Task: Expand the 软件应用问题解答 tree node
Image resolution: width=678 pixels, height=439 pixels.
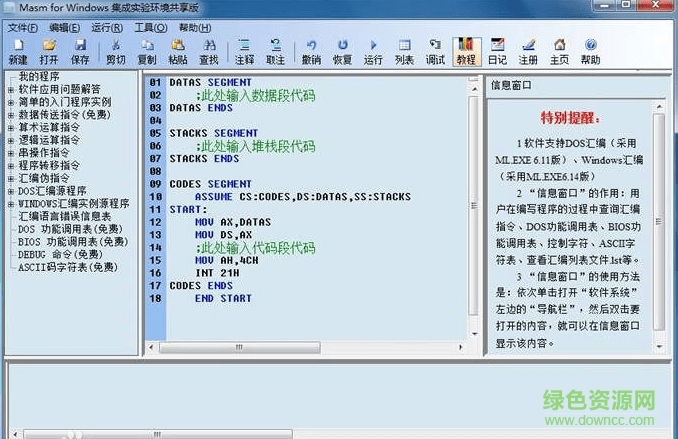Action: [11, 90]
